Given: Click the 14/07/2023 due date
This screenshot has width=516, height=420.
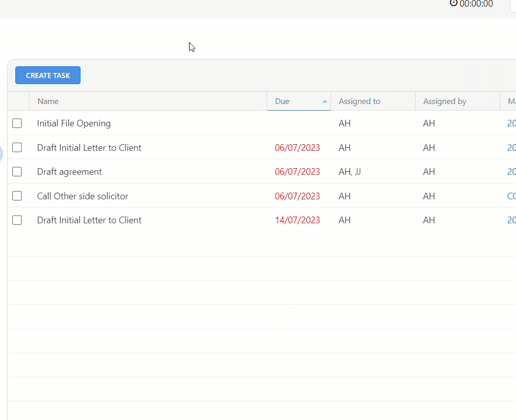Looking at the screenshot, I should tap(297, 220).
